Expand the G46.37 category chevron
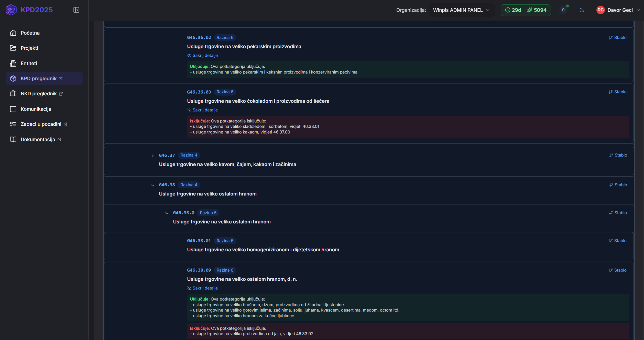 152,156
